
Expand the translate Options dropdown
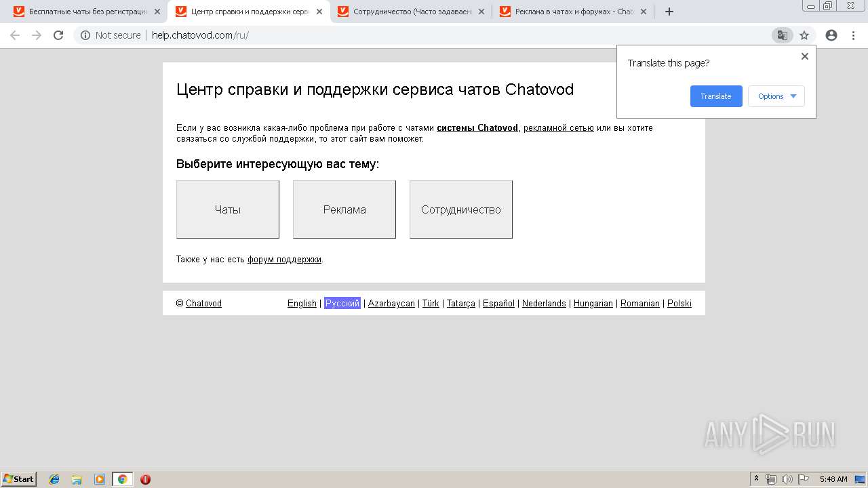pyautogui.click(x=776, y=96)
